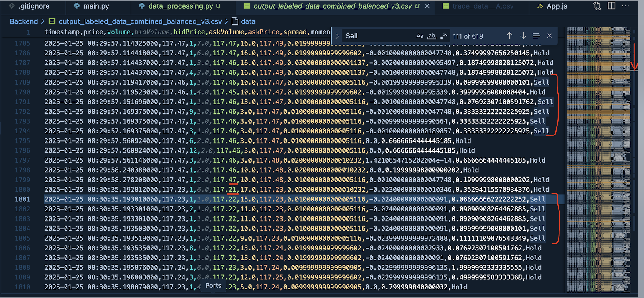The height and width of the screenshot is (298, 644).
Task: Click the 'Hold' label on line 1796
Action: point(467,150)
